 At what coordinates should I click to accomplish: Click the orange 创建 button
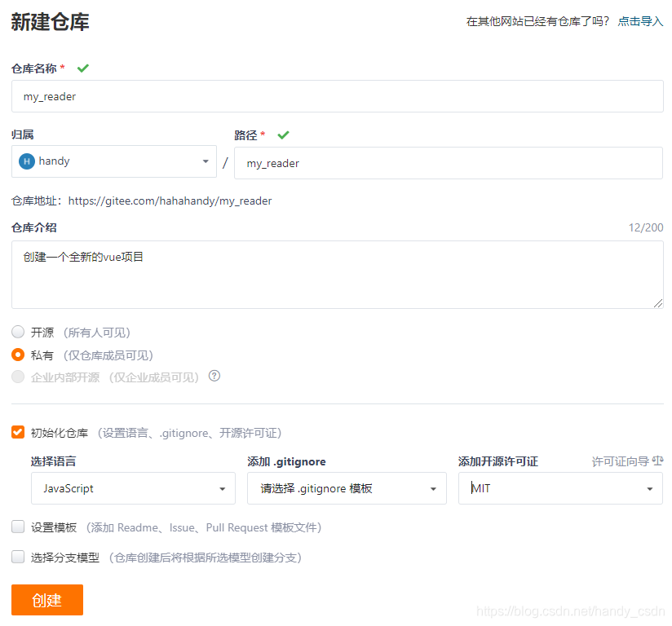click(47, 600)
